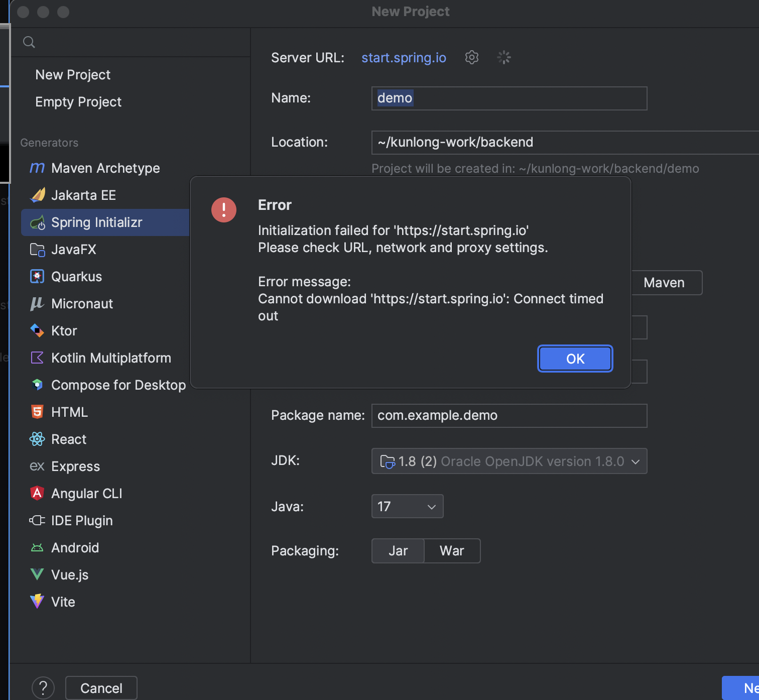759x700 pixels.
Task: Click the Ktor logo icon
Action: click(x=37, y=330)
